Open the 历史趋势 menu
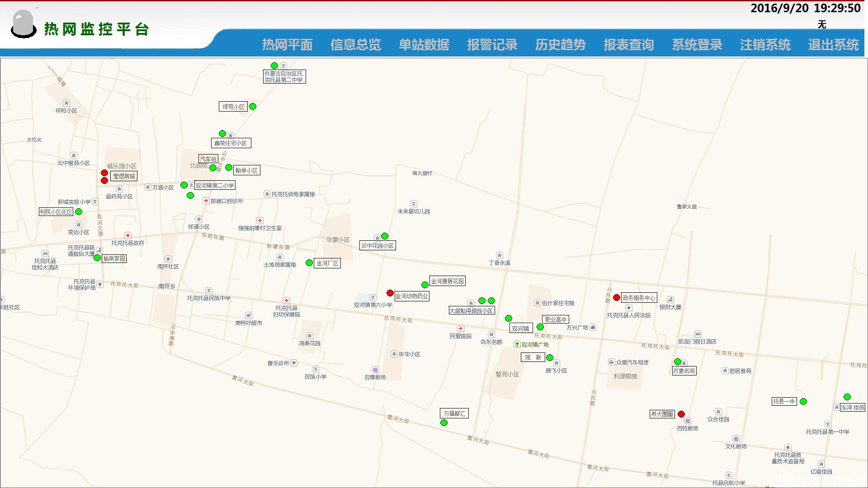The image size is (868, 488). (560, 45)
